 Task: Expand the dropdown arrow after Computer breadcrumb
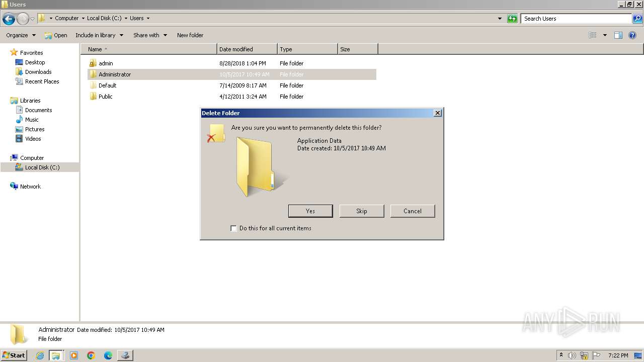click(83, 19)
